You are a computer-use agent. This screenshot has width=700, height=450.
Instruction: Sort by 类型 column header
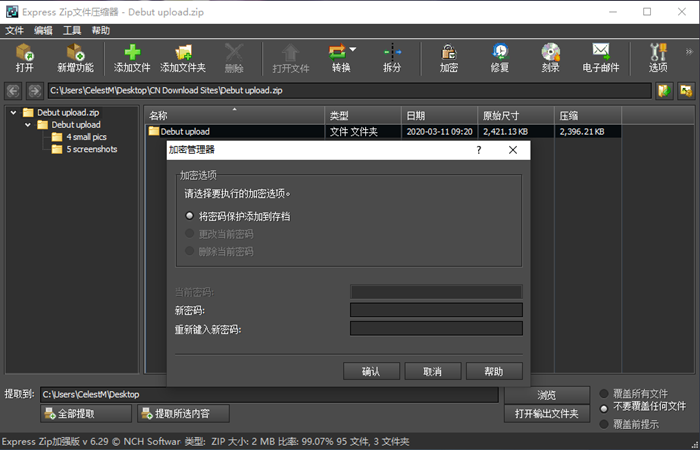click(x=363, y=116)
